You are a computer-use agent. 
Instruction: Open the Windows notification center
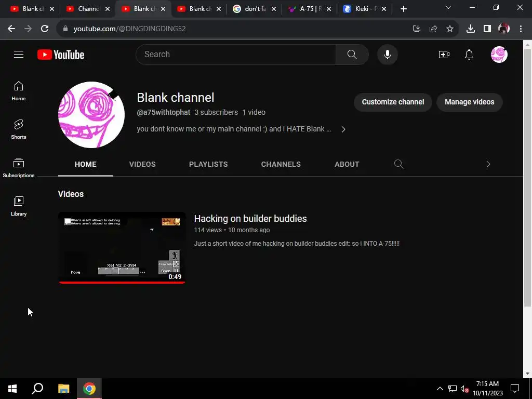click(515, 389)
